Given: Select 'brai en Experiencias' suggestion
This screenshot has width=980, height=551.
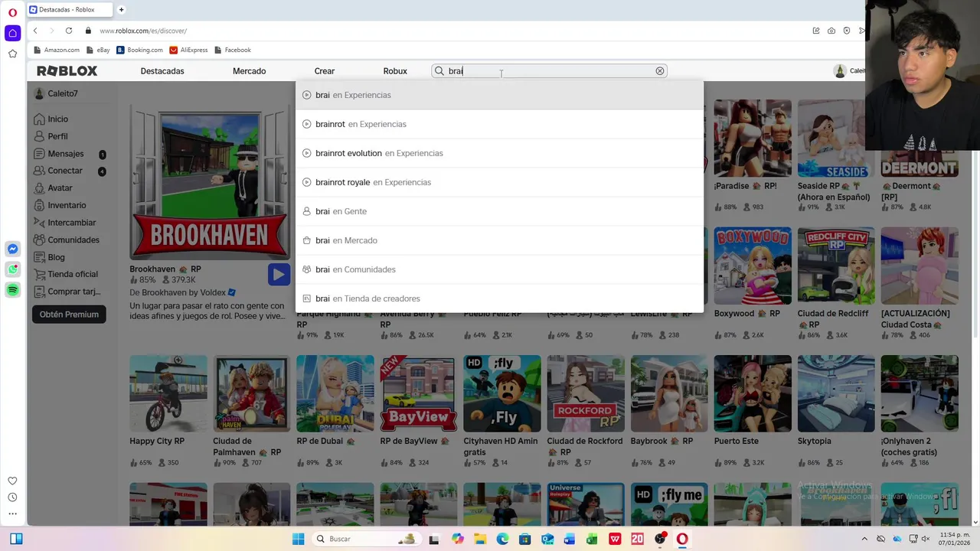Looking at the screenshot, I should [499, 95].
